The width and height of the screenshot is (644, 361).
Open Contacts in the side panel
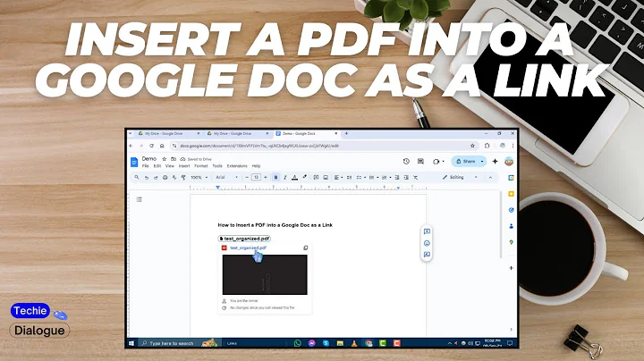click(511, 226)
